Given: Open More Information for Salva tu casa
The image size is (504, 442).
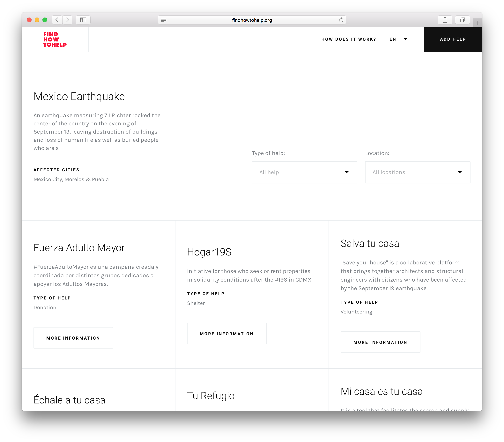Looking at the screenshot, I should coord(380,342).
